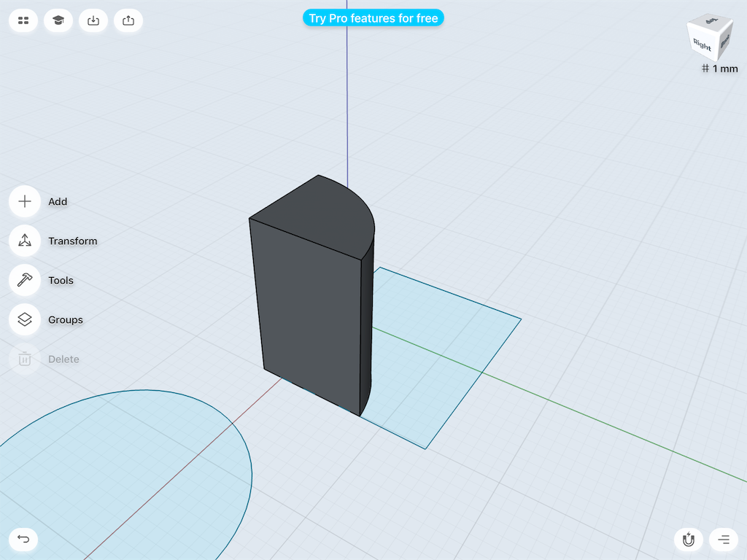
Task: Open the tutorials graduation cap icon
Action: (58, 20)
